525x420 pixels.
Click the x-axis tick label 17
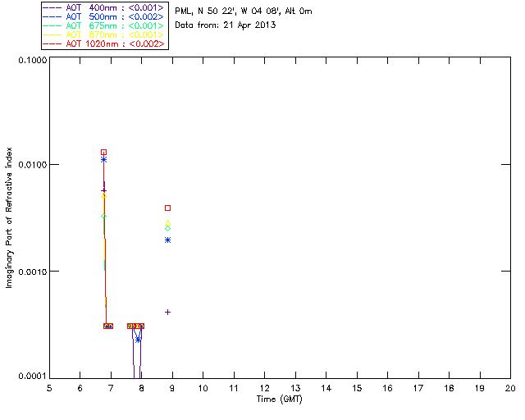418,388
